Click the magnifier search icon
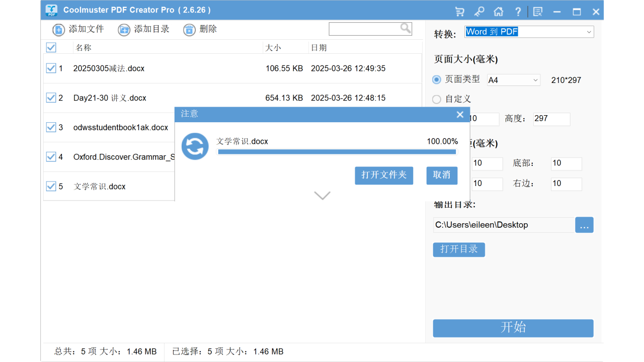The width and height of the screenshot is (644, 362). coord(406,29)
